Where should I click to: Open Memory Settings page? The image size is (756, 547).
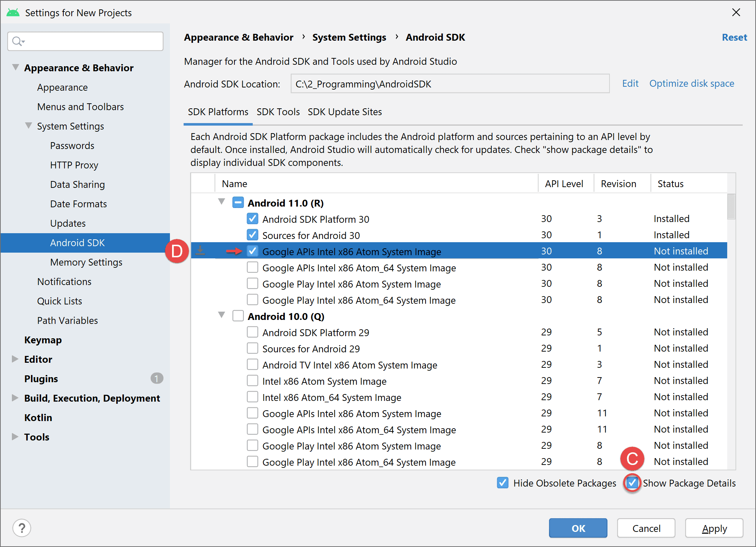86,262
